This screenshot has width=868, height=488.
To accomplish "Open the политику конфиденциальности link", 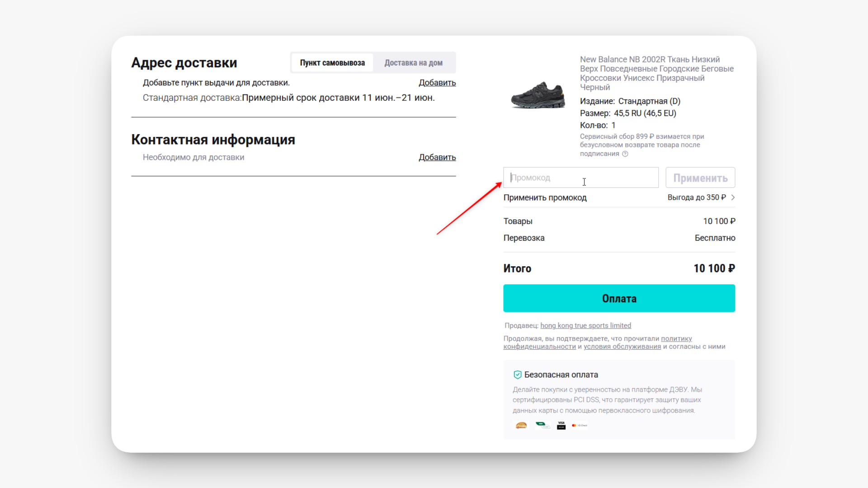I will point(598,343).
